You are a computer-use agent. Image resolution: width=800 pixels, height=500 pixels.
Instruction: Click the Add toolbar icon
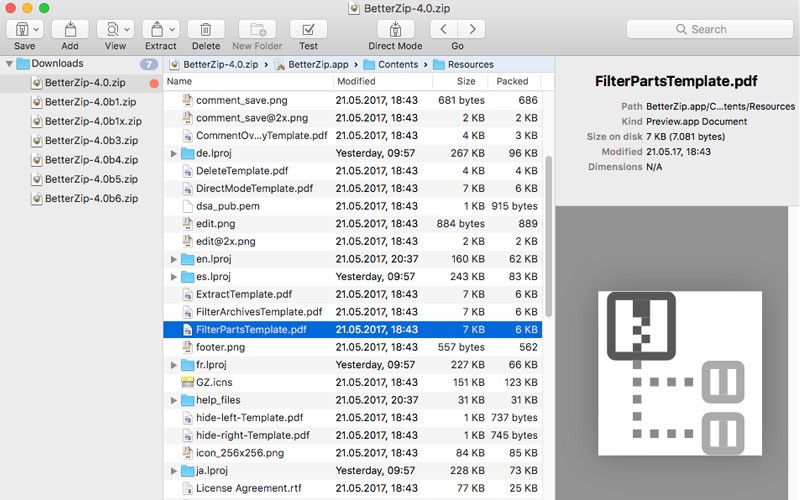70,30
